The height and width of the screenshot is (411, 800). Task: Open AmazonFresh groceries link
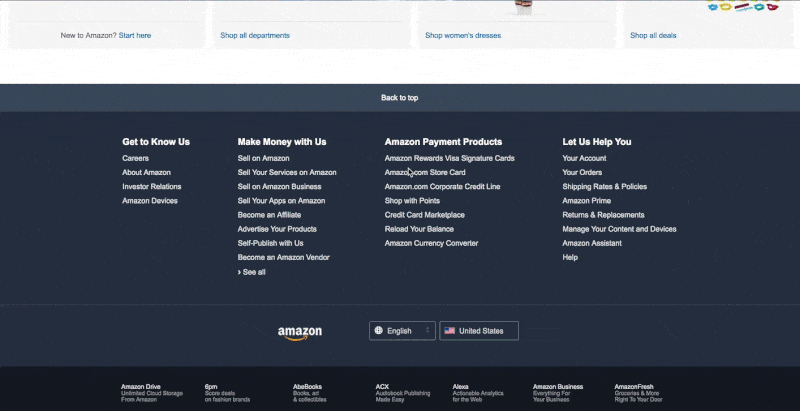[x=638, y=393]
